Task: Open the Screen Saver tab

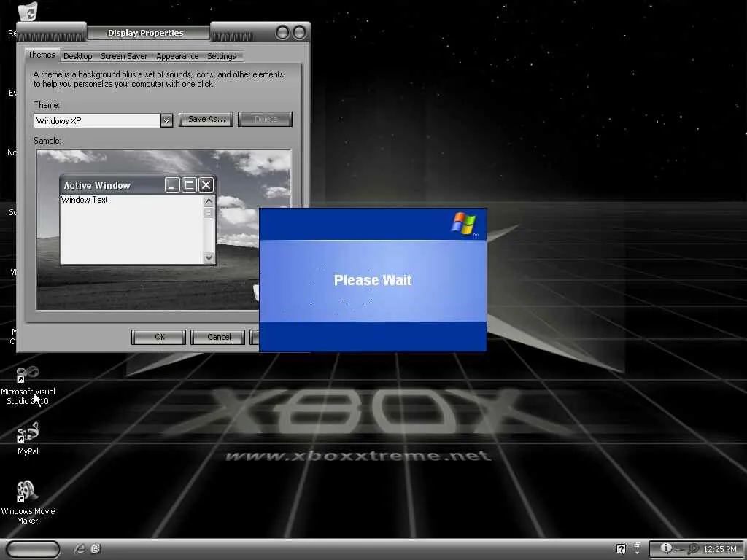Action: point(124,56)
